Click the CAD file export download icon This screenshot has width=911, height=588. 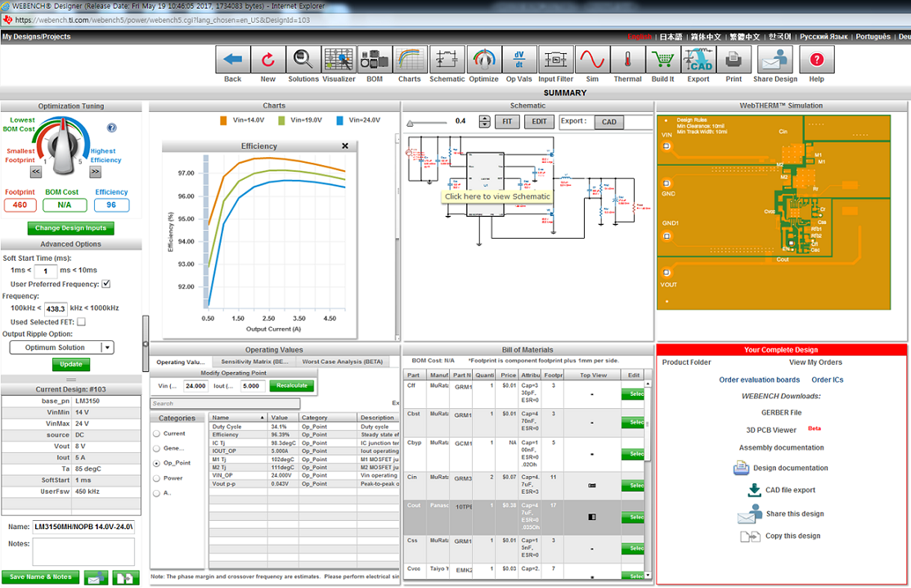click(x=754, y=490)
